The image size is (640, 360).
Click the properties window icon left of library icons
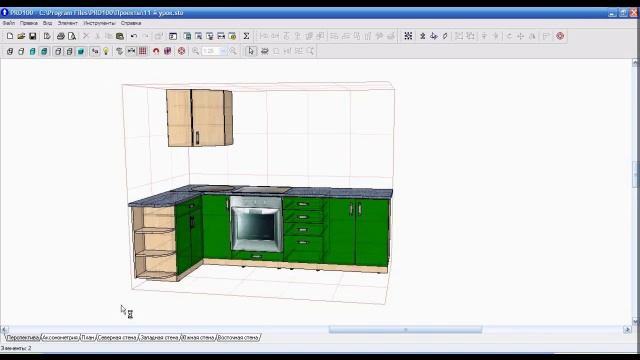173,36
